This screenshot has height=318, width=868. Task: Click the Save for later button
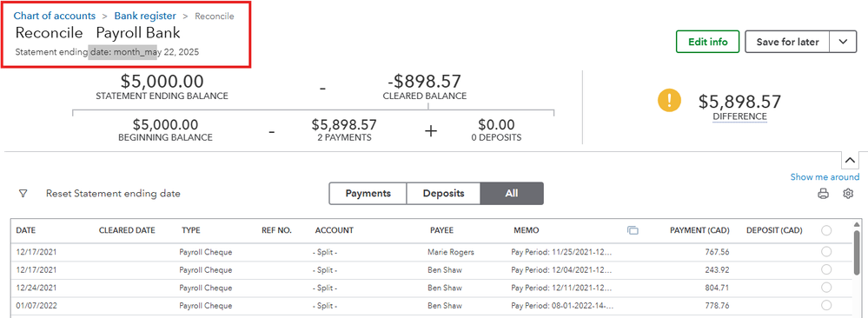coord(787,42)
